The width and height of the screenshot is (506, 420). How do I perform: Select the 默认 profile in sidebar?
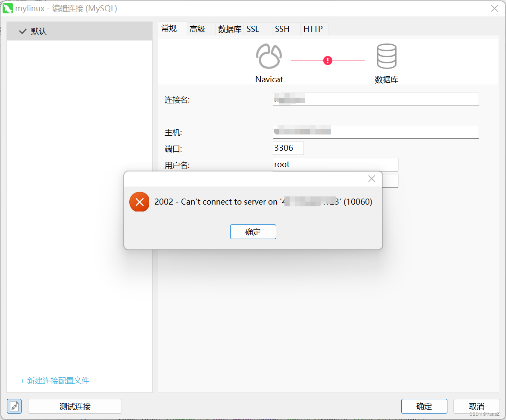click(x=79, y=31)
